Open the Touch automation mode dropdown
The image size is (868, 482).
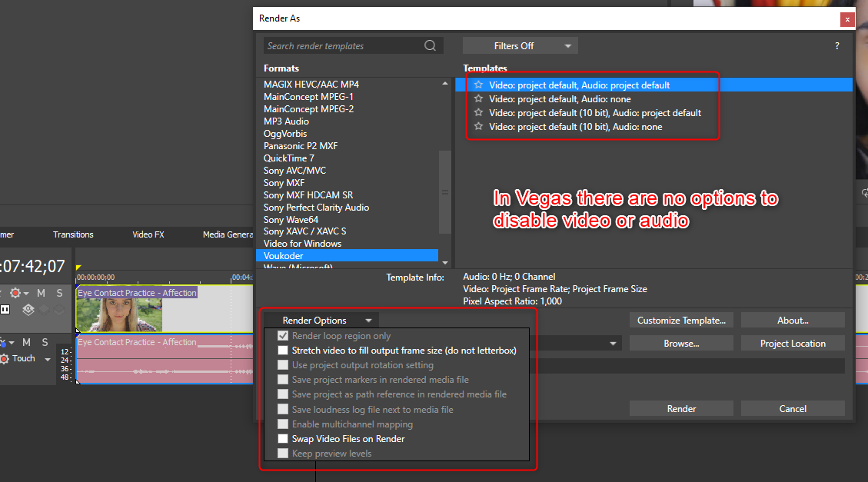point(47,359)
